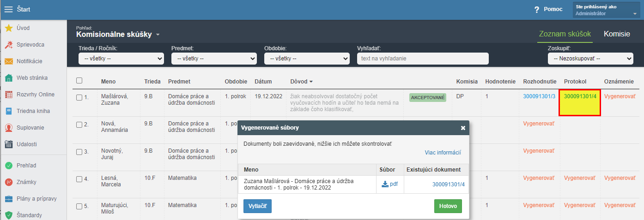Open the hamburger menu next to Štart
Image resolution: width=644 pixels, height=220 pixels.
point(8,9)
